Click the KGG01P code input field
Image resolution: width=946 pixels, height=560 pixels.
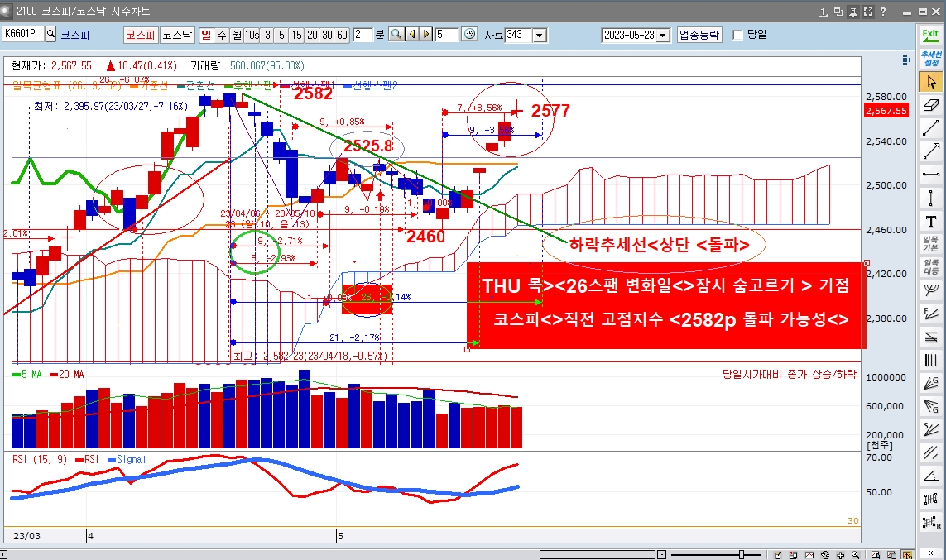click(23, 35)
